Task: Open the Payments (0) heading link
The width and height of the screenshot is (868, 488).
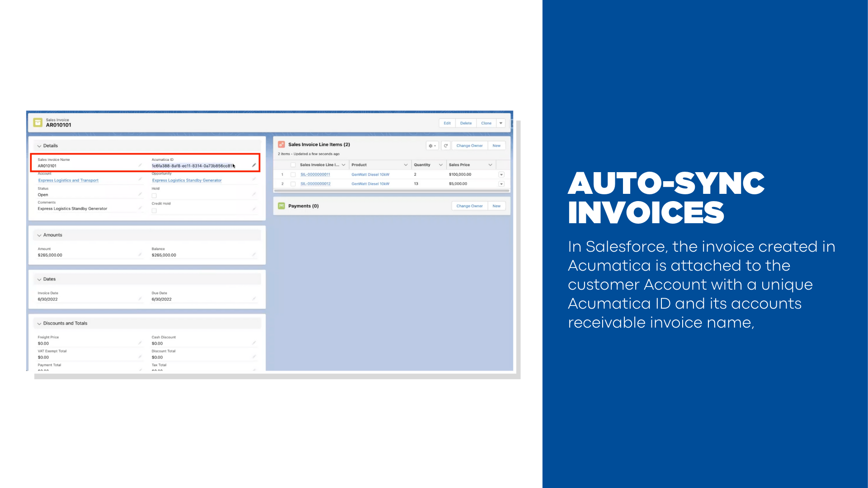Action: [303, 206]
